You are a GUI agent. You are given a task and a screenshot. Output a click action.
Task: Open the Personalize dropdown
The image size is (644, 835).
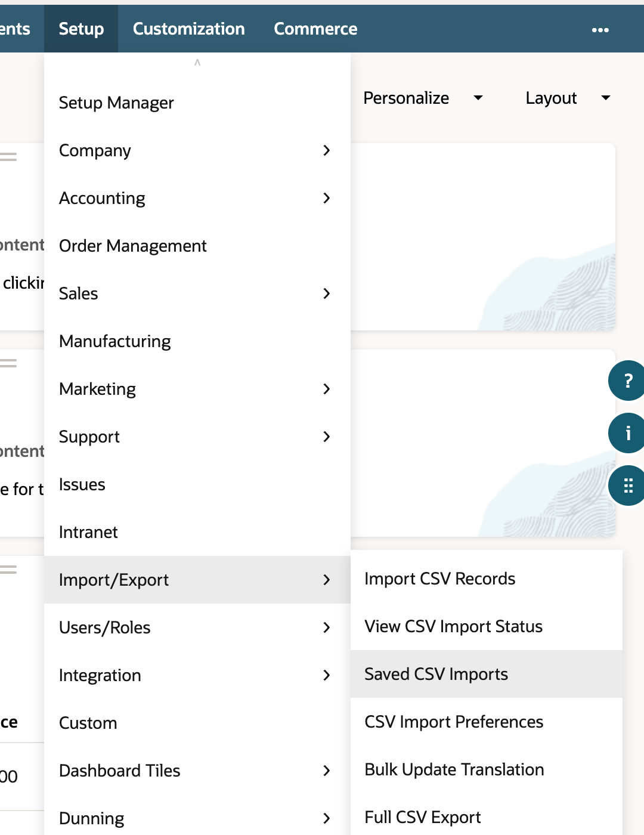pos(423,98)
